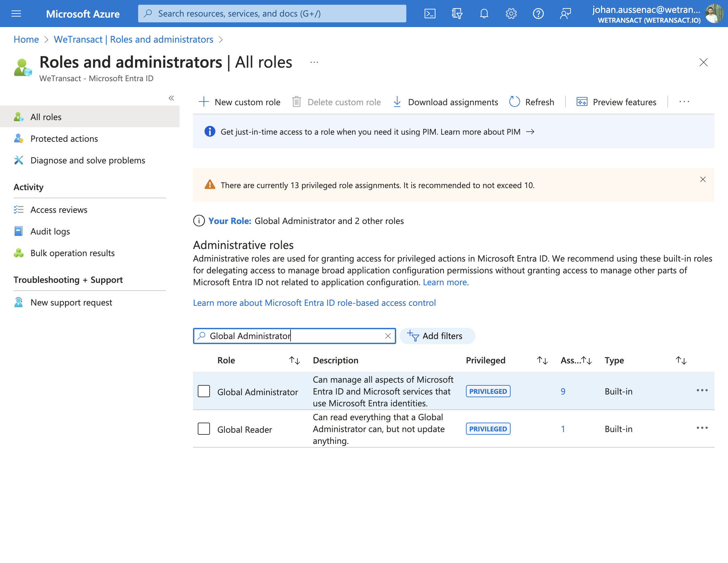Open the hamburger portal menu

coord(16,14)
